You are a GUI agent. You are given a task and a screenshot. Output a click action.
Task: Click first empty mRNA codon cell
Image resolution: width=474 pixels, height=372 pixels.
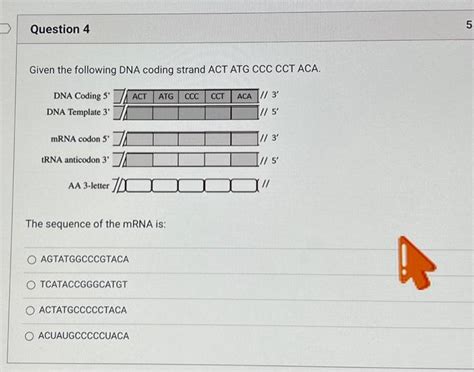tap(140, 139)
